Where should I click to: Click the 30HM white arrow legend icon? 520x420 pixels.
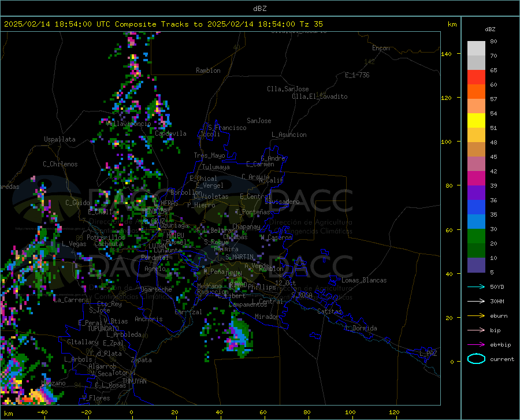tap(476, 302)
